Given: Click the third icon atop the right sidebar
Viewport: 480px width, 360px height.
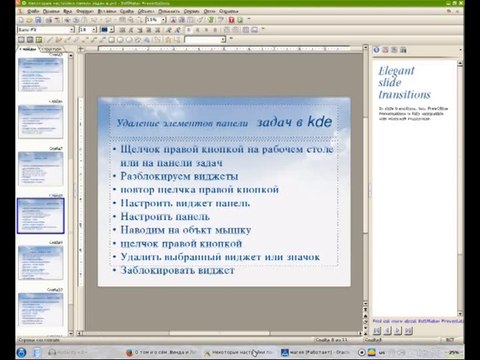Looking at the screenshot, I should coord(394,50).
